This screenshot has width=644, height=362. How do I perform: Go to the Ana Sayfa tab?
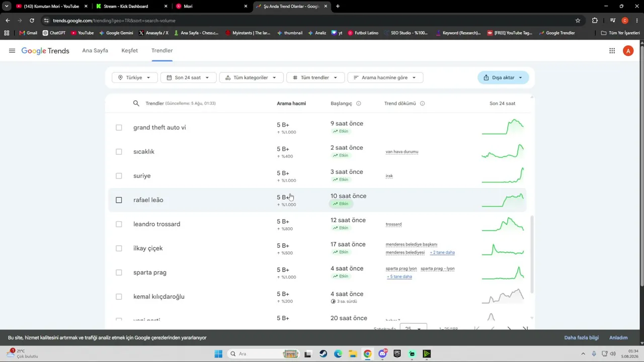click(95, 51)
